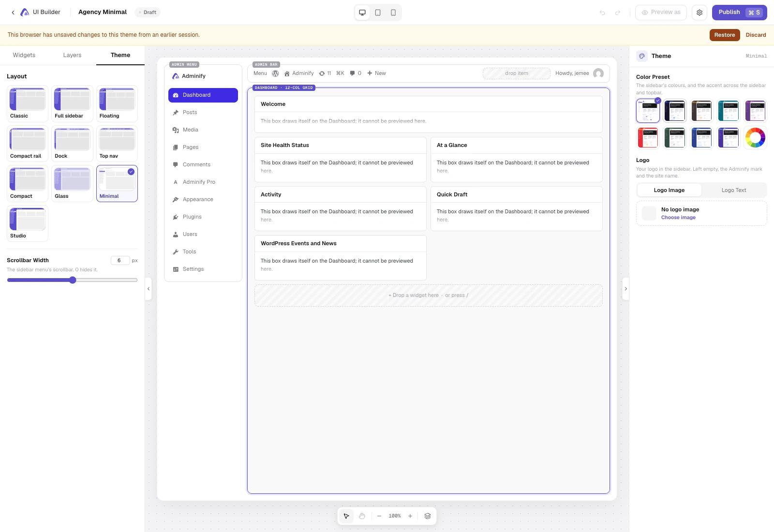The image size is (774, 532).
Task: Switch to tablet device preview
Action: (378, 13)
